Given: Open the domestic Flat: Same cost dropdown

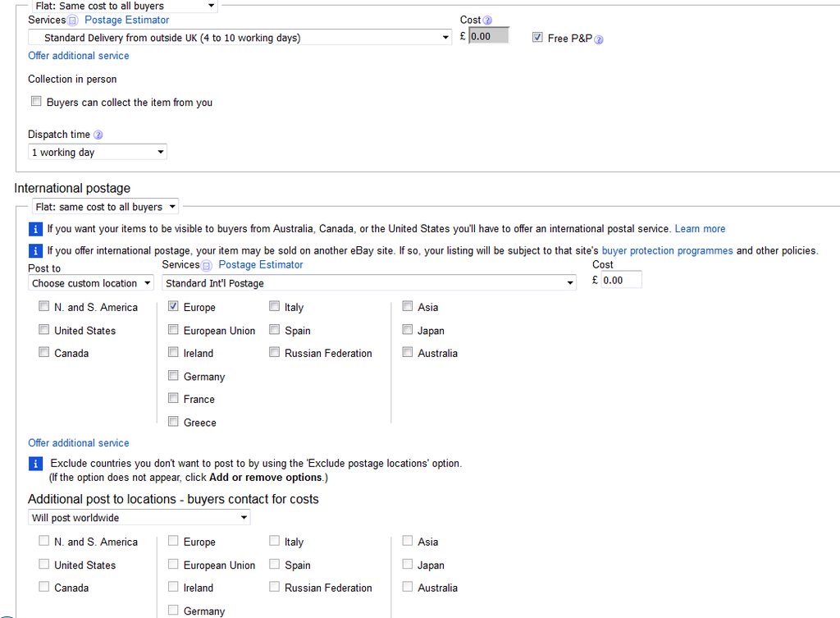Looking at the screenshot, I should pyautogui.click(x=125, y=6).
